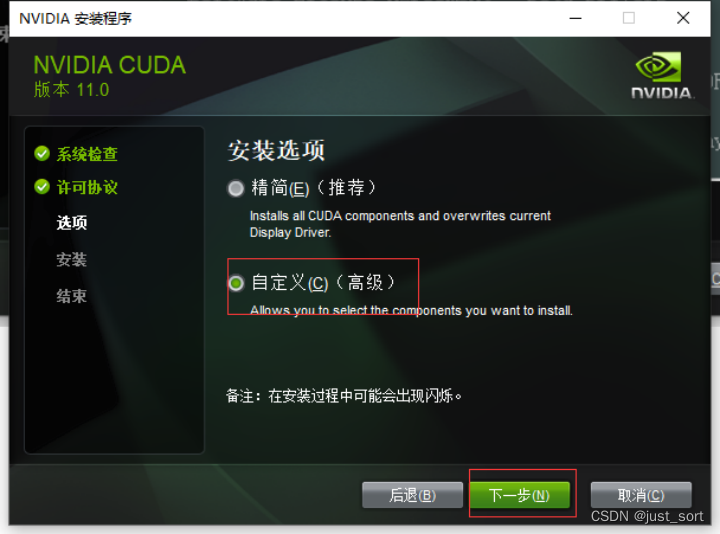Open the 系统检查 step in sidebar
This screenshot has width=720, height=534.
pos(87,154)
